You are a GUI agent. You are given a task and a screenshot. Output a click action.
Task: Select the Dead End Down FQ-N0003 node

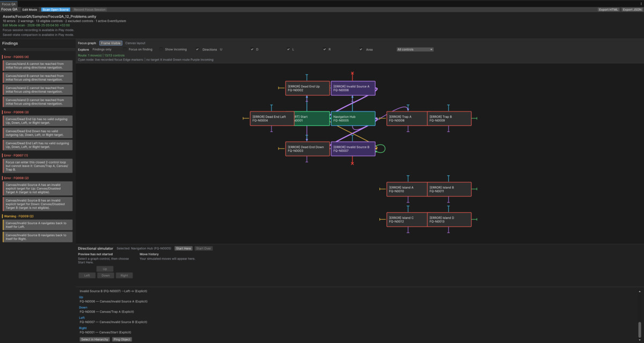(308, 149)
